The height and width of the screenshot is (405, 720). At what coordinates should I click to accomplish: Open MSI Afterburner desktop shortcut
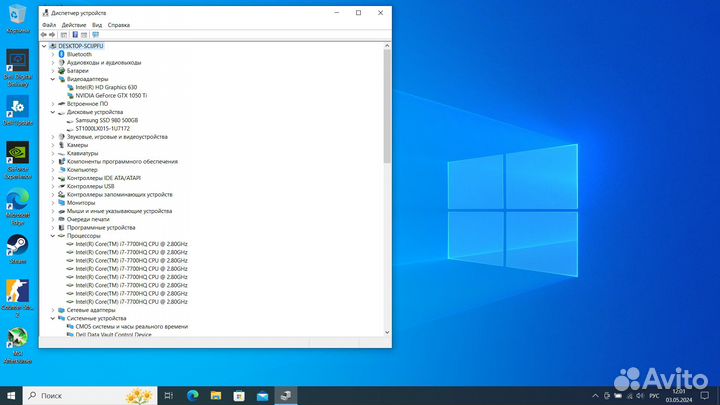pos(17,345)
